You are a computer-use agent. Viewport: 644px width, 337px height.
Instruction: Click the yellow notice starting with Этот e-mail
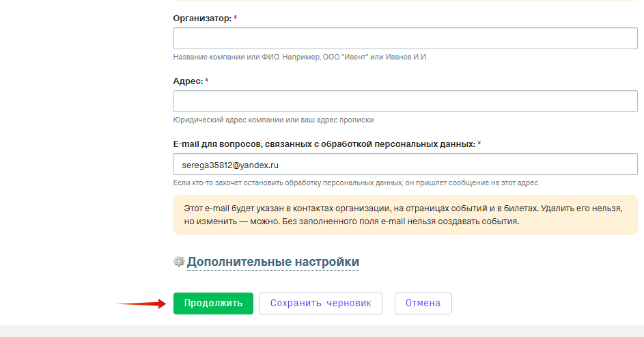pyautogui.click(x=406, y=215)
